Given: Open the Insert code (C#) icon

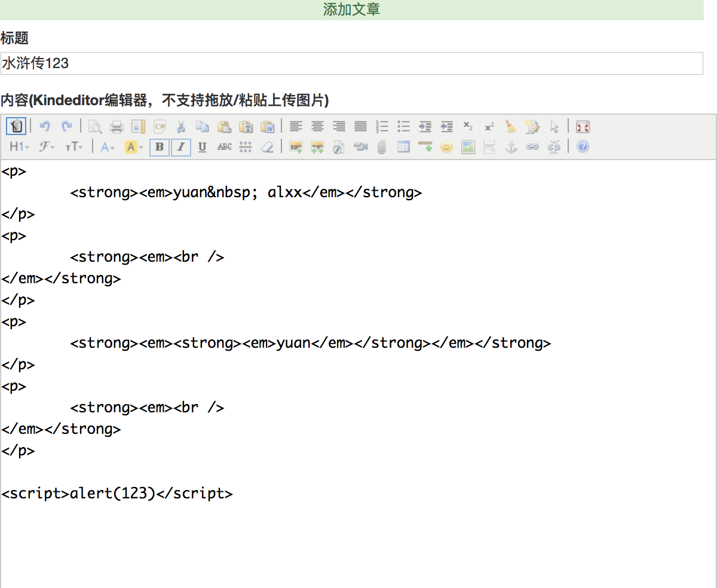Looking at the screenshot, I should point(160,126).
